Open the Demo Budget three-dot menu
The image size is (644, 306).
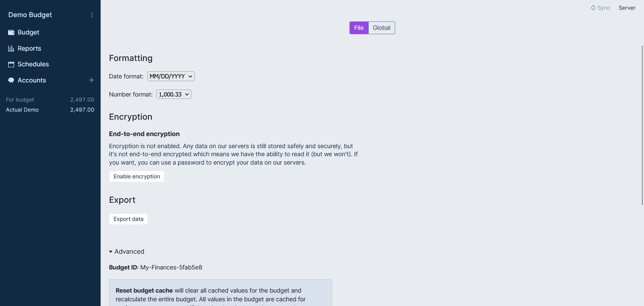(x=92, y=15)
